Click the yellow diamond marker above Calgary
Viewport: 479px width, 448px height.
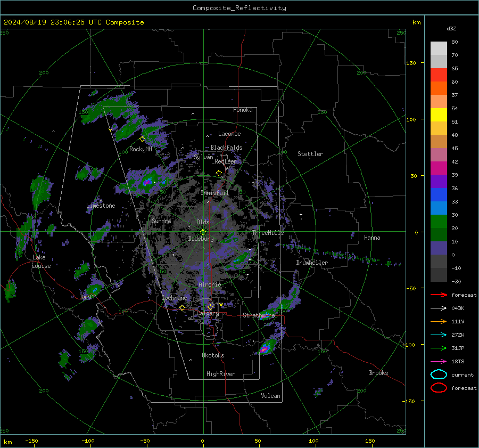(210, 307)
